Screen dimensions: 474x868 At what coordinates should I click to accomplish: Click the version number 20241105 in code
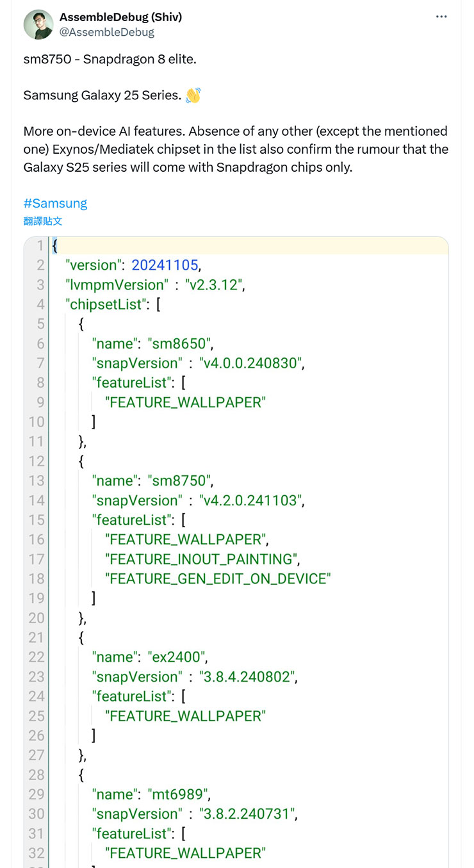click(x=165, y=265)
